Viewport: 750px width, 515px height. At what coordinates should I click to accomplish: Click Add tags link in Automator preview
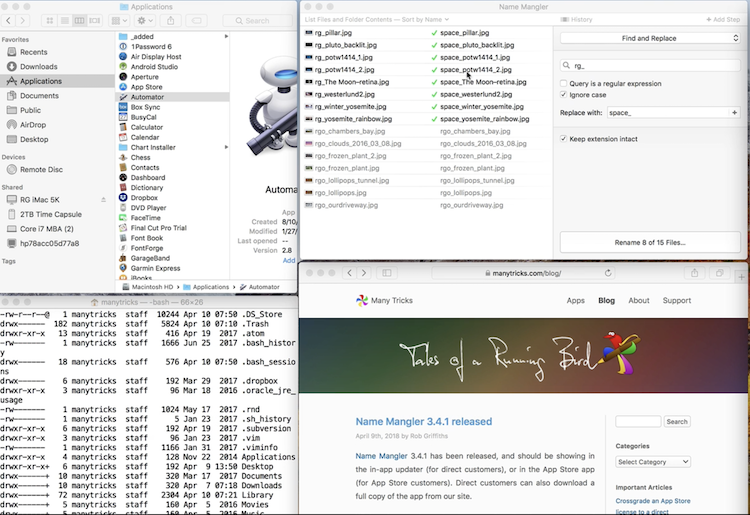289,260
